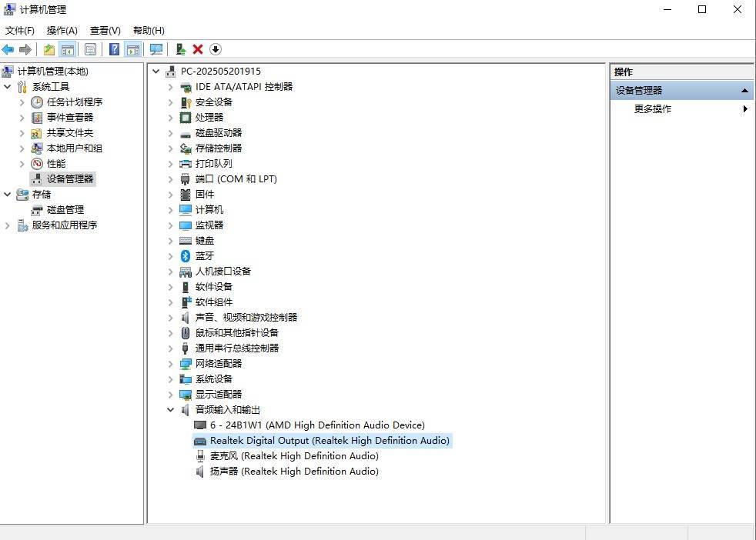Click the speaker icon beside 扬声器 (Realtek High Definition Audio)

(x=199, y=471)
